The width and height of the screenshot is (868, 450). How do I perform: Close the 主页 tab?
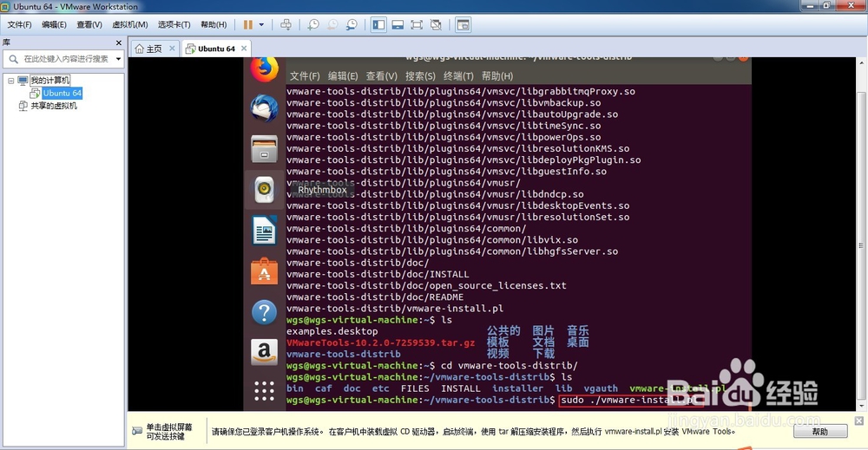[x=172, y=49]
